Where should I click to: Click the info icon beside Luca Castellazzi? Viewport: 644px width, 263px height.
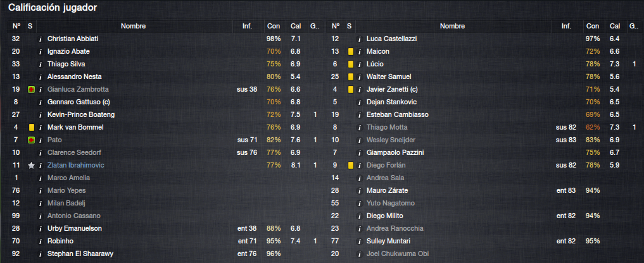(360, 39)
